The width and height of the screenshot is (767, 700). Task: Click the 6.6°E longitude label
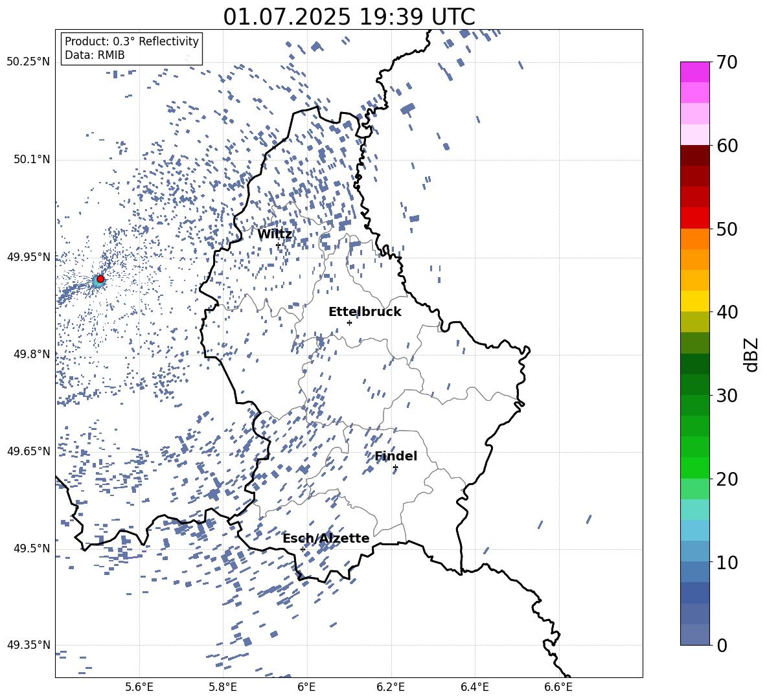558,687
